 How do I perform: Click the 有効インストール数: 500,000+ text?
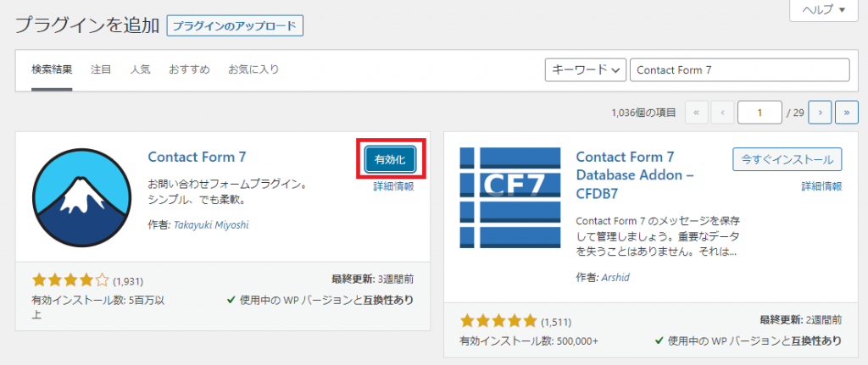click(529, 340)
